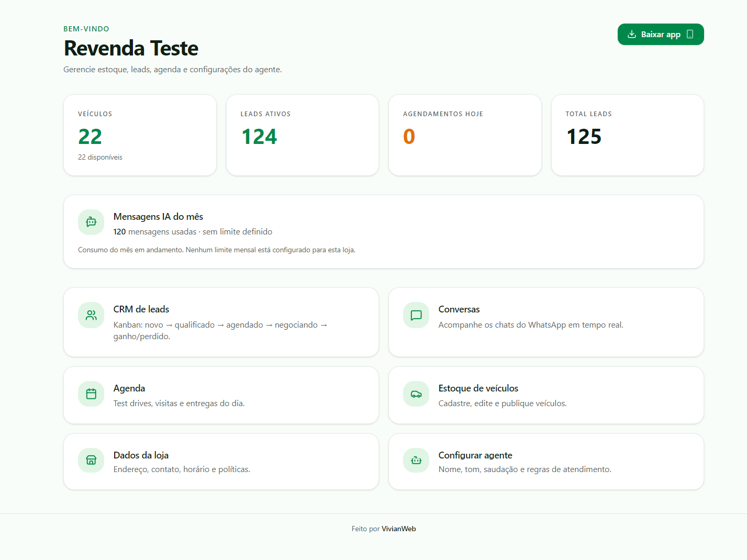The height and width of the screenshot is (560, 747).
Task: Select the Leads Ativos value 124
Action: [259, 137]
